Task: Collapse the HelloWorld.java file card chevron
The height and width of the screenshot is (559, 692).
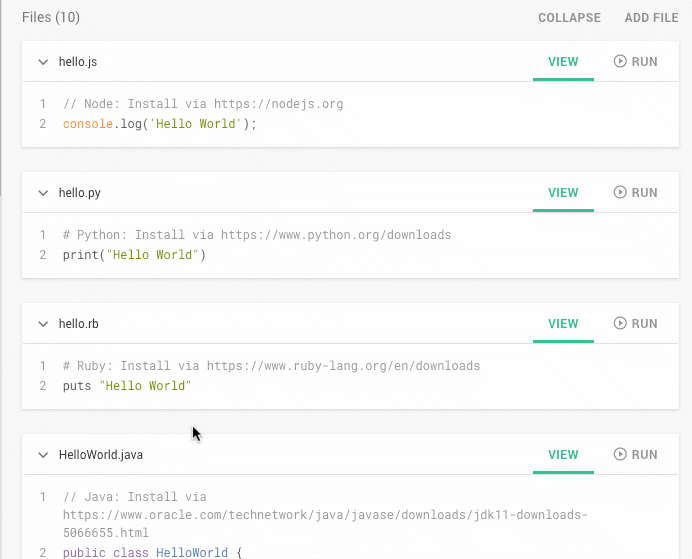Action: [x=43, y=455]
